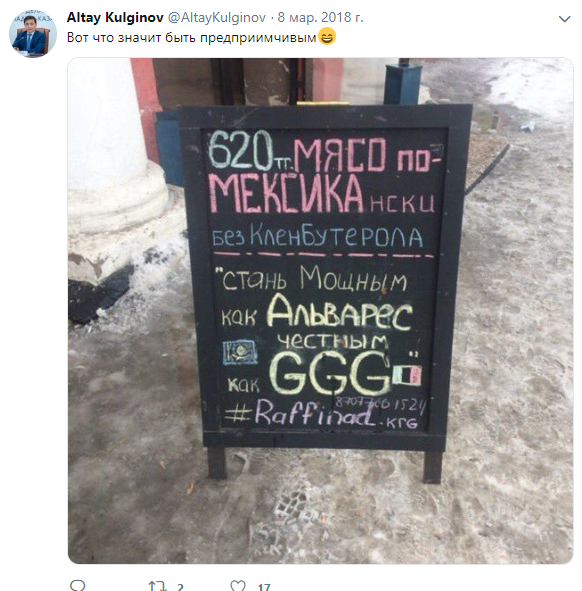Click the #Raffinad hashtag on the chalkboard
This screenshot has height=591, width=582.
point(301,413)
